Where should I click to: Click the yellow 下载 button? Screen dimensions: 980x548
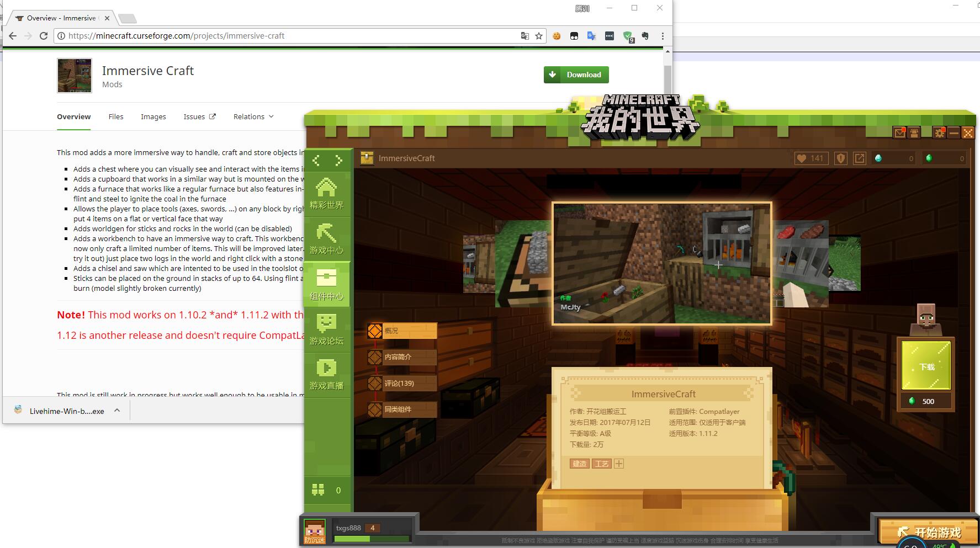point(926,366)
